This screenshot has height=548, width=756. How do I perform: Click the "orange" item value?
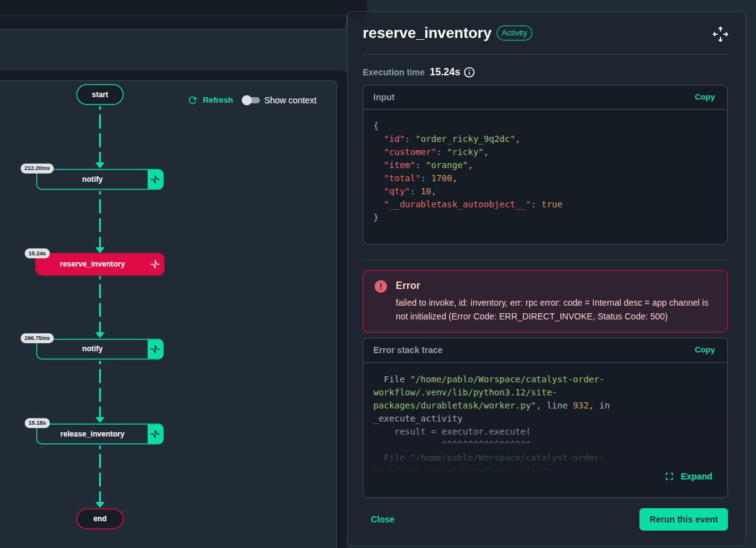coord(447,165)
